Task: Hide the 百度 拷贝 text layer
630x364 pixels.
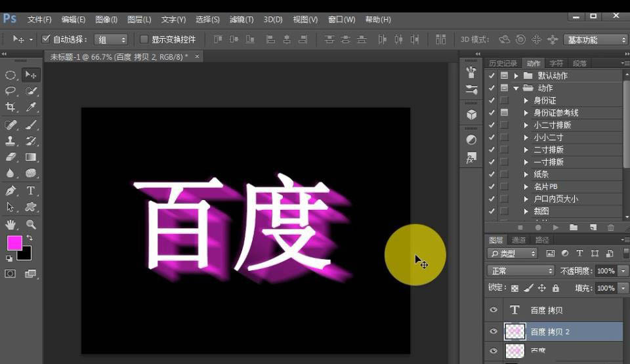Action: click(x=493, y=310)
